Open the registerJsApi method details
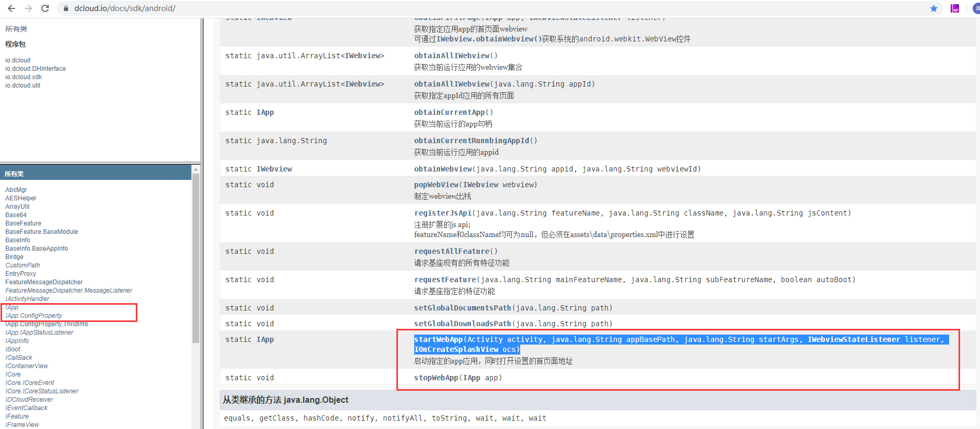The image size is (980, 429). [x=443, y=213]
